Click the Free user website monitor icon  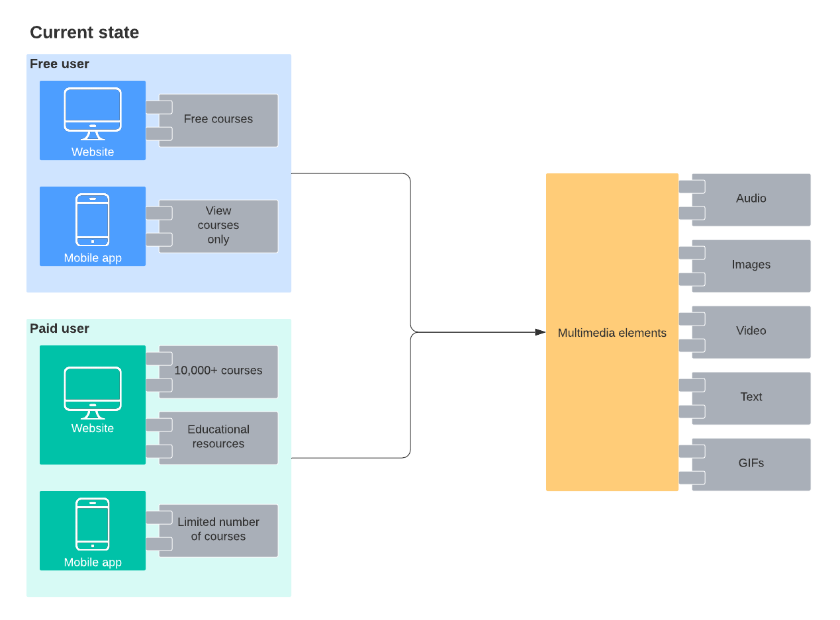tap(93, 113)
